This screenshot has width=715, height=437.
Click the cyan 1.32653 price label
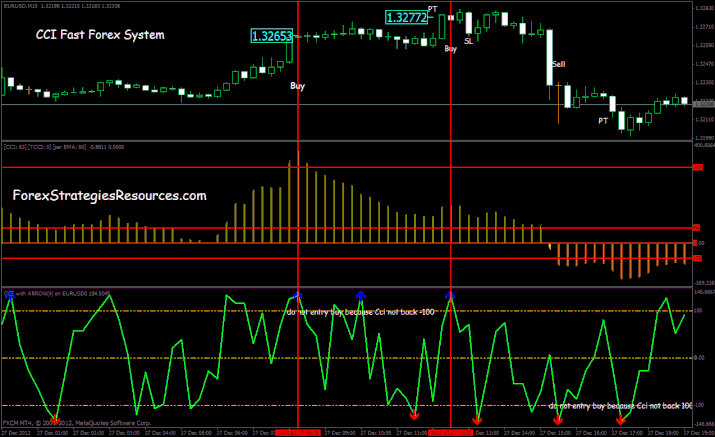tap(272, 36)
